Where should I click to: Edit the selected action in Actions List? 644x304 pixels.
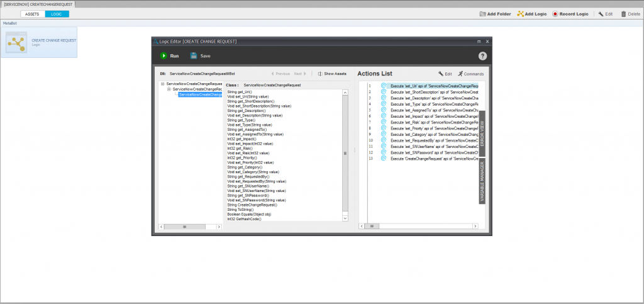tap(445, 74)
